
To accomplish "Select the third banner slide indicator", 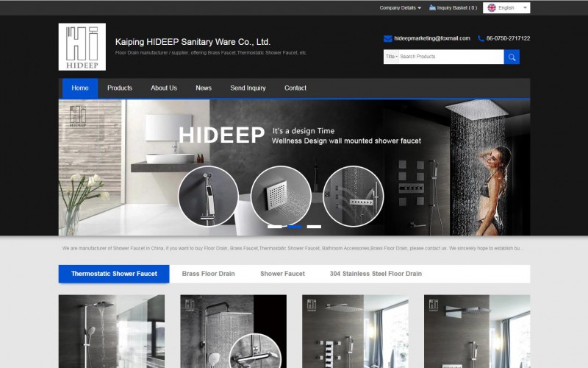I will (x=314, y=227).
